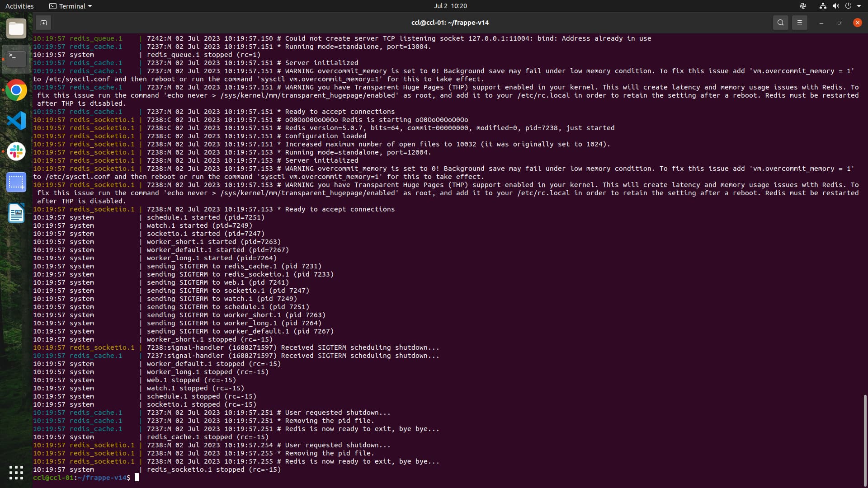Click 'sending SIGTERM to redis_socketio.1 (pid 7233)'

pos(240,274)
